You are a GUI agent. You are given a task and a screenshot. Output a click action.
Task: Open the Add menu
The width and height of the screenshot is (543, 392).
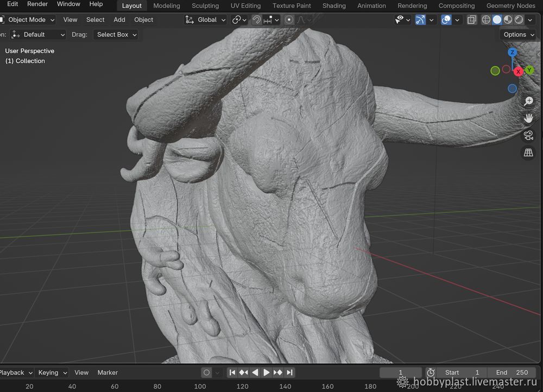(x=119, y=20)
